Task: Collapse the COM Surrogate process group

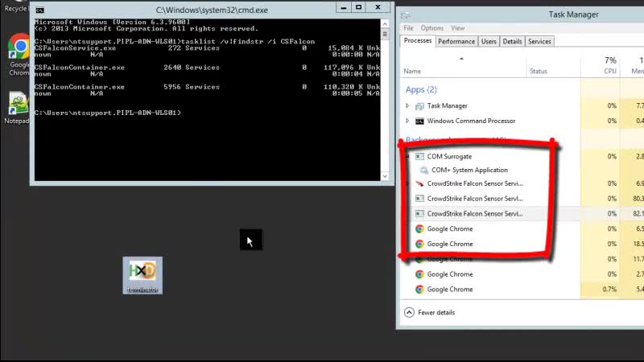Action: pos(407,156)
